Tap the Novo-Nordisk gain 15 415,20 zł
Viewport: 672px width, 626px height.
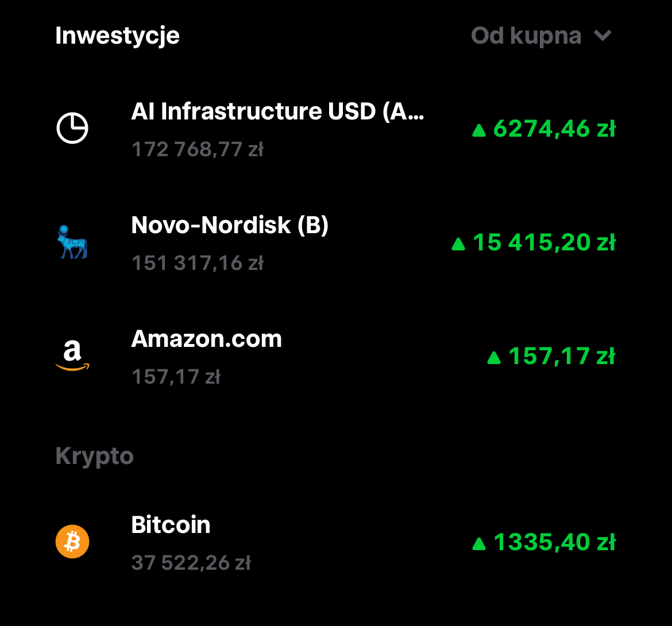tap(543, 242)
